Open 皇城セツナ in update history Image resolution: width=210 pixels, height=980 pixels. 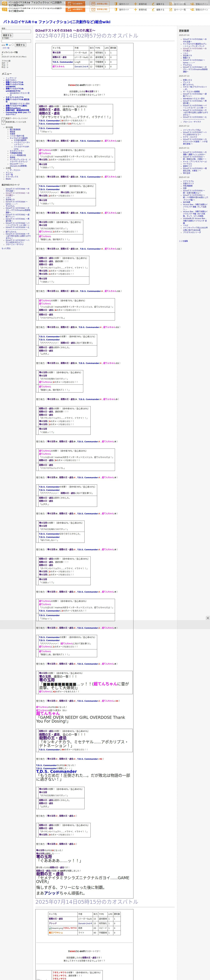(x=188, y=166)
